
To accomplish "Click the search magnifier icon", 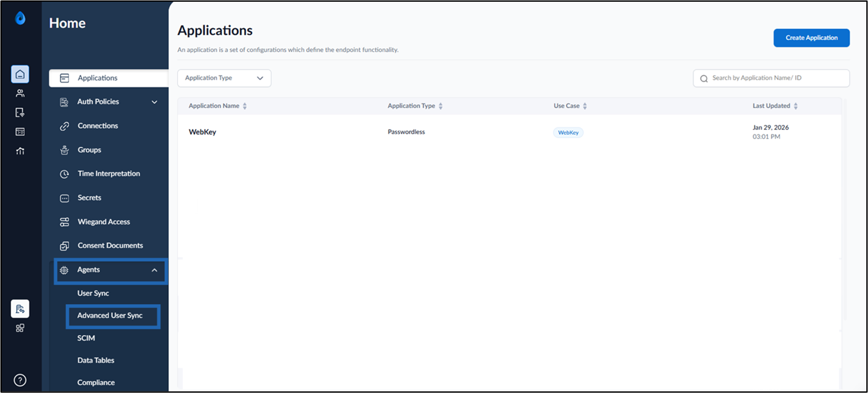I will (x=704, y=79).
